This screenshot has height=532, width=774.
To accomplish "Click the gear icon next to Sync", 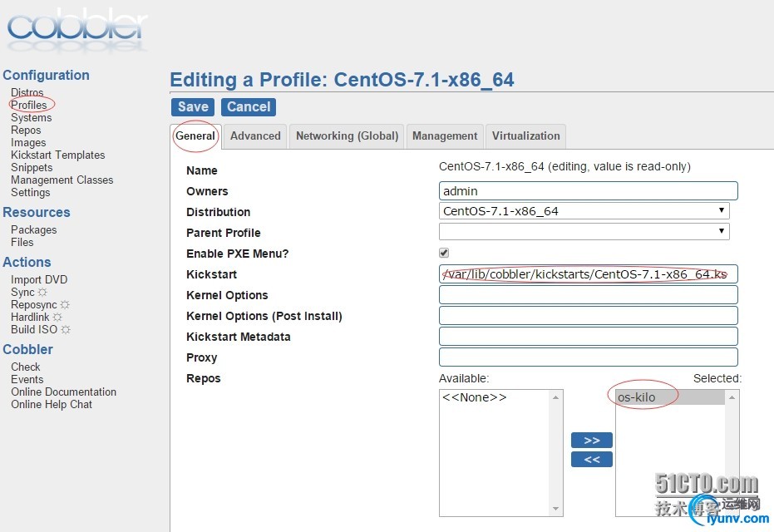I will coord(42,292).
